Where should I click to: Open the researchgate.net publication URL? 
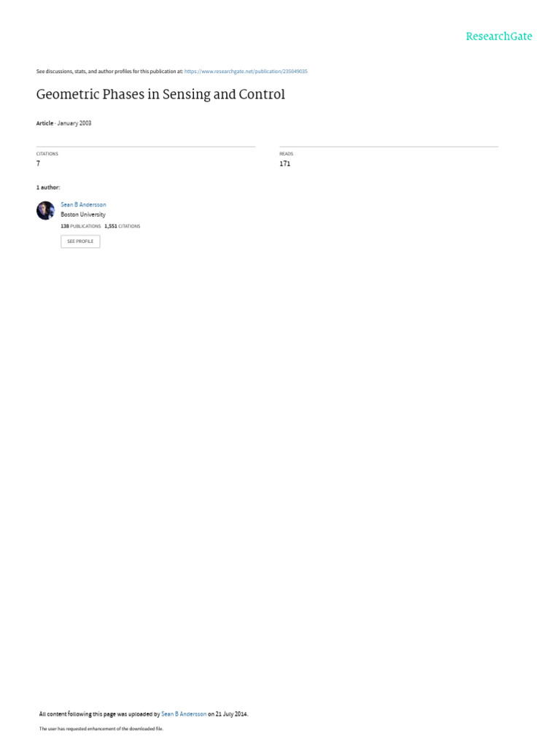246,71
